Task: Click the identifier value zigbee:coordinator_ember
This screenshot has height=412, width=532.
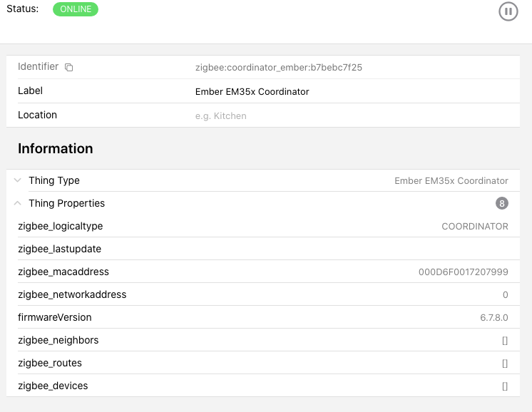Action: 283,68
